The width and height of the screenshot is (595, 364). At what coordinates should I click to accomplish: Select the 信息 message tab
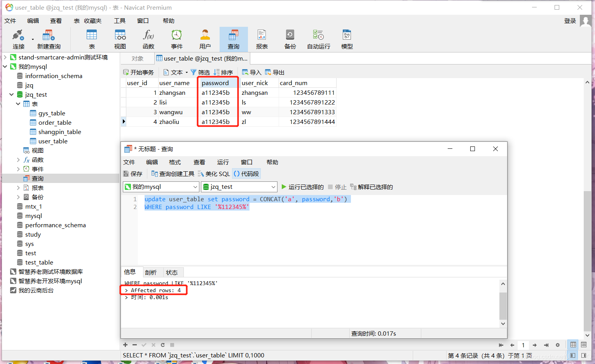pos(130,272)
